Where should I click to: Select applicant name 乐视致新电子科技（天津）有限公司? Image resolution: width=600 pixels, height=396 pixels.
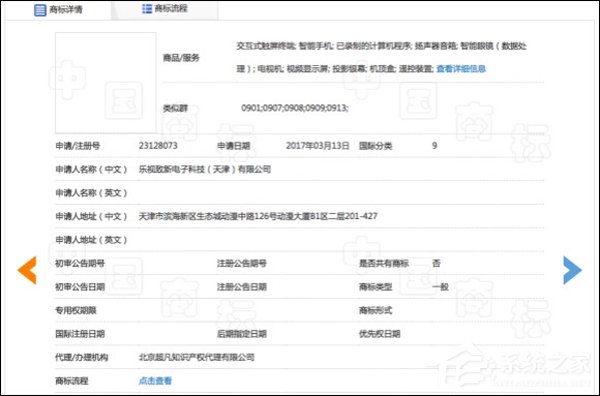(205, 169)
